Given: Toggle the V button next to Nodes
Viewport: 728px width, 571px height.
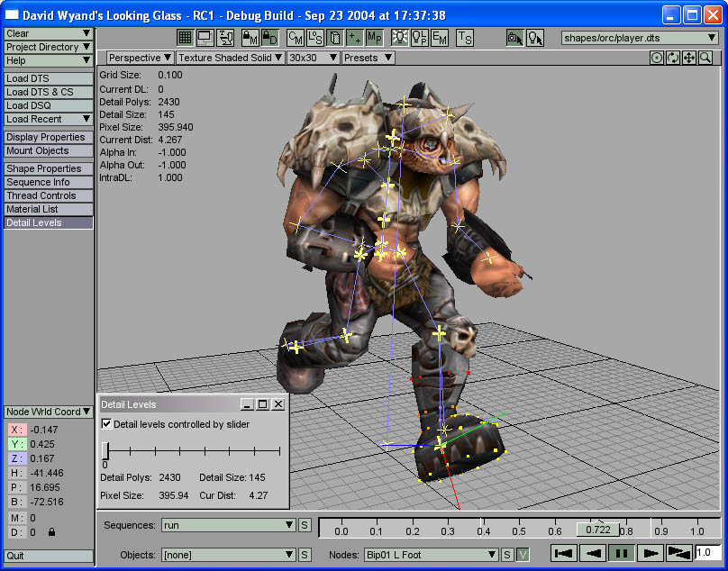Looking at the screenshot, I should [x=523, y=555].
